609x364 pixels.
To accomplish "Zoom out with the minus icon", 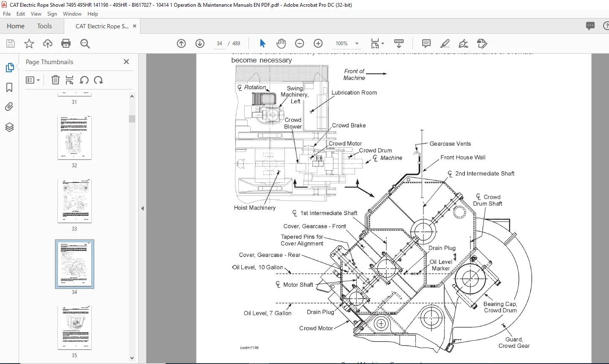I will [x=300, y=43].
